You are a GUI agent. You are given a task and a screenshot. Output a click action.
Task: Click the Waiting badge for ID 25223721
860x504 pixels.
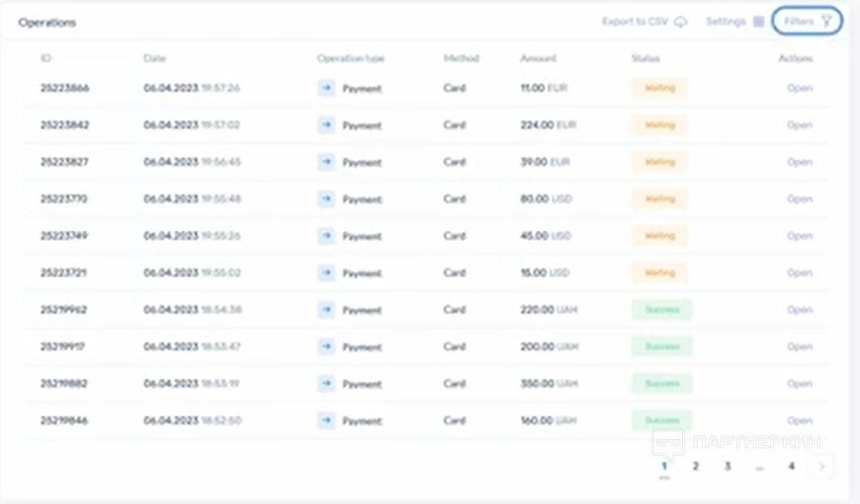tap(659, 273)
